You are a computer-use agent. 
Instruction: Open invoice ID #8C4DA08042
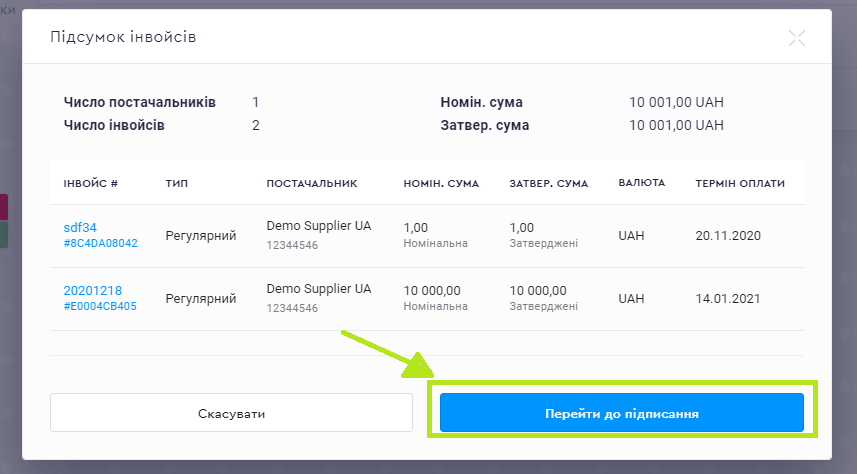(100, 243)
